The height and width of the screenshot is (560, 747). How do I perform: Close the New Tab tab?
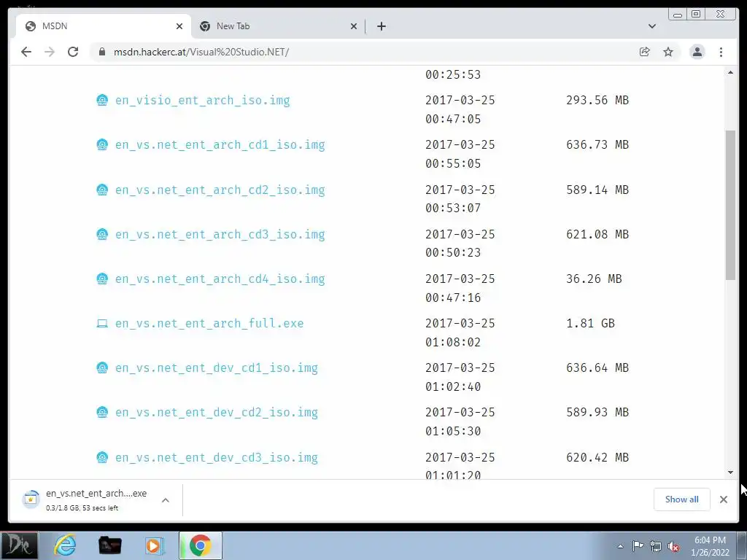[354, 26]
